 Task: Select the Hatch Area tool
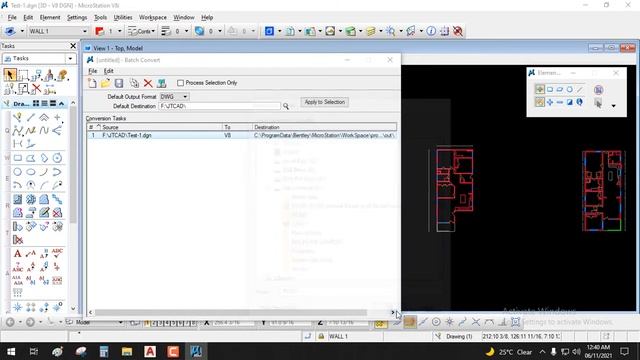[18, 199]
